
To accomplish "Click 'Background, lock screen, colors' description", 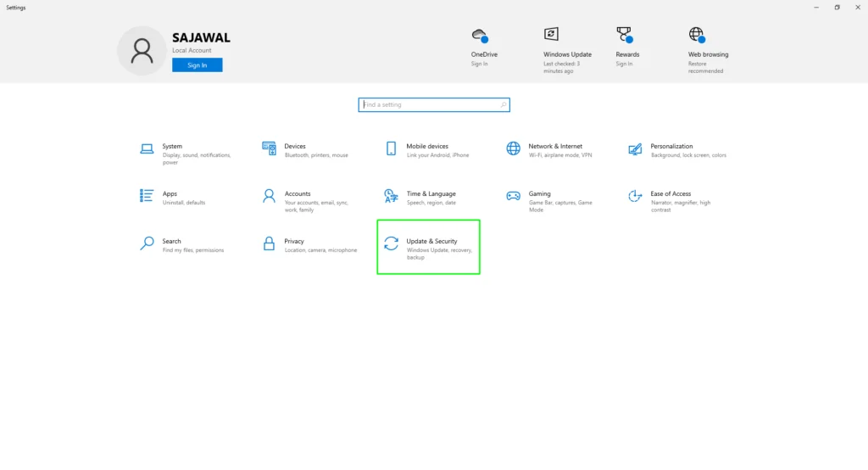I will coord(688,155).
